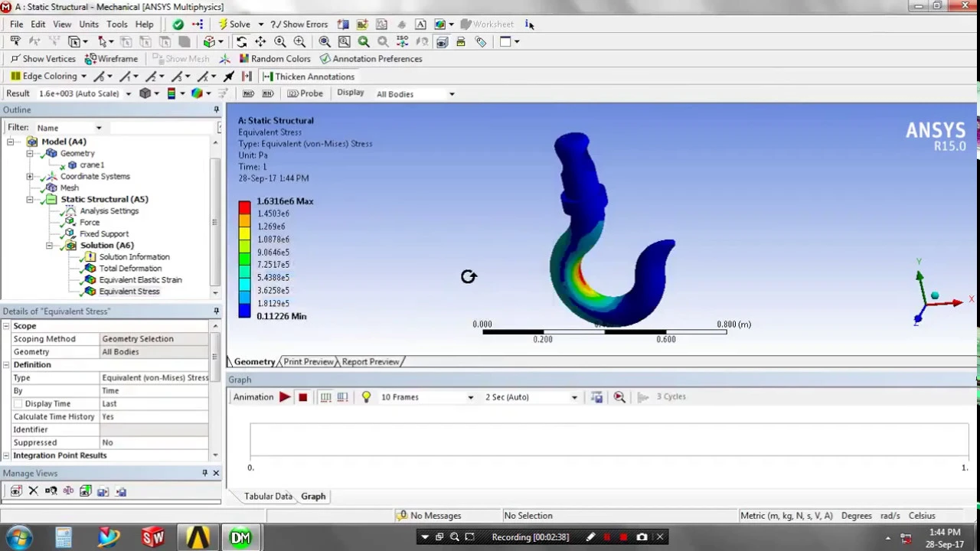Viewport: 980px width, 551px height.
Task: Click the Rotate view tool icon
Action: coord(241,42)
